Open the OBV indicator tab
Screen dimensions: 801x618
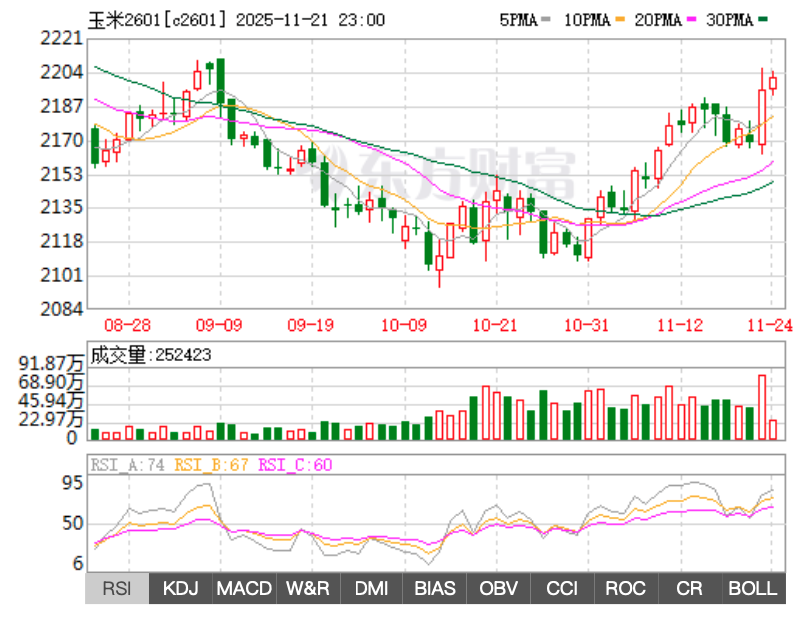[499, 588]
